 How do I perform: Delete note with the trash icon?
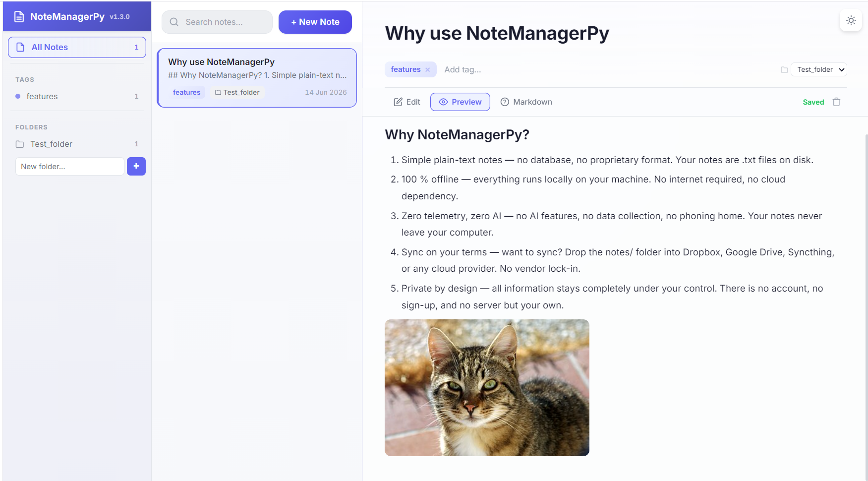pos(836,102)
